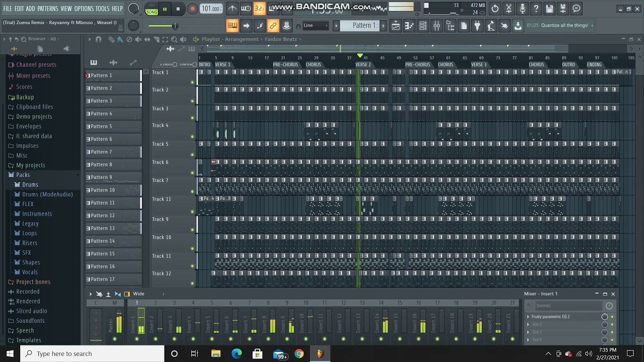The height and width of the screenshot is (362, 644).
Task: Click the download content library icon
Action: tap(518, 26)
